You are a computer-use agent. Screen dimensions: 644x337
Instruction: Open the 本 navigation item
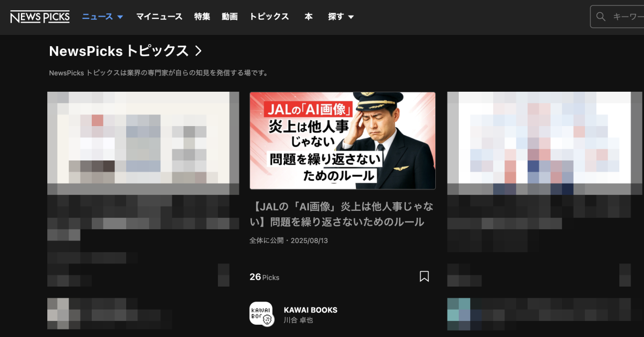(309, 17)
